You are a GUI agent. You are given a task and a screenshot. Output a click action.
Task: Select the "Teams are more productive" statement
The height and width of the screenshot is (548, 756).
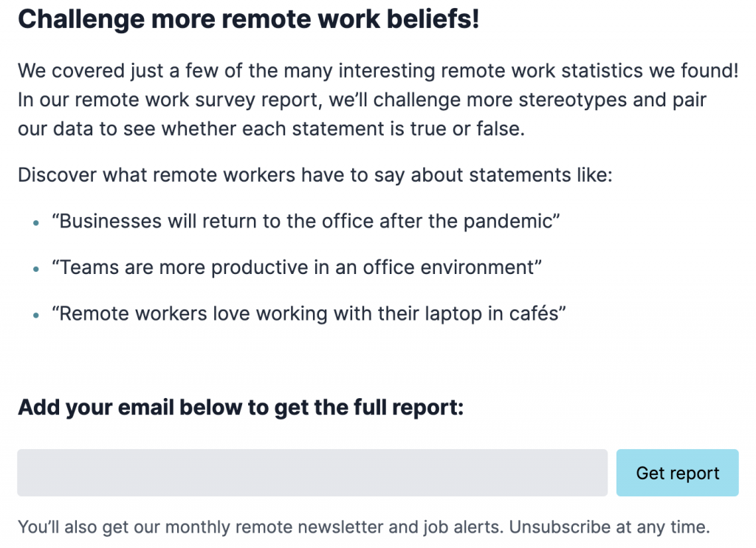[297, 267]
